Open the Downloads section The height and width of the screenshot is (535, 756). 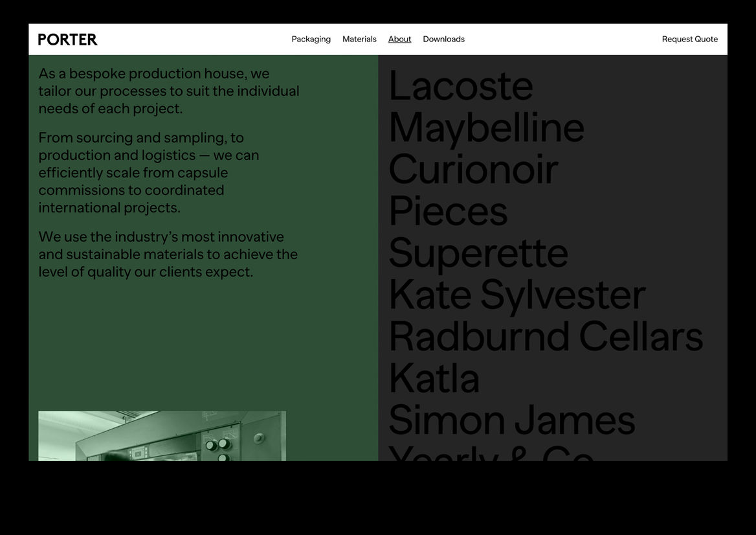[443, 40]
